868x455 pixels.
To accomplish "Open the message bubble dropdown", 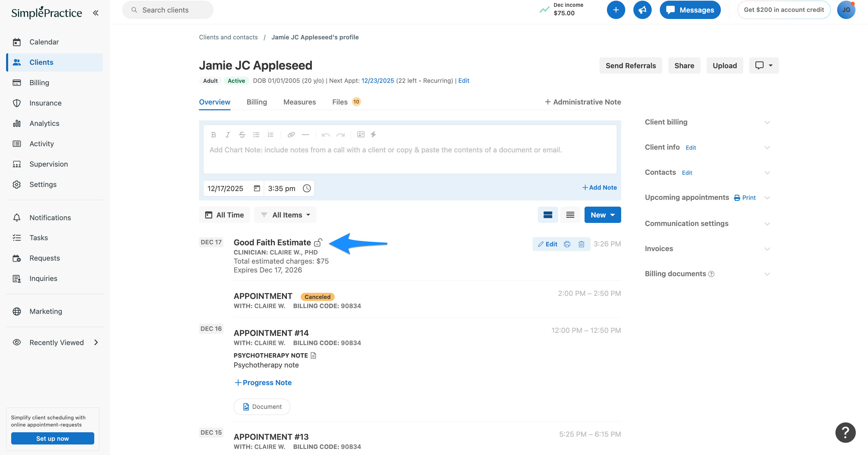I will [764, 65].
